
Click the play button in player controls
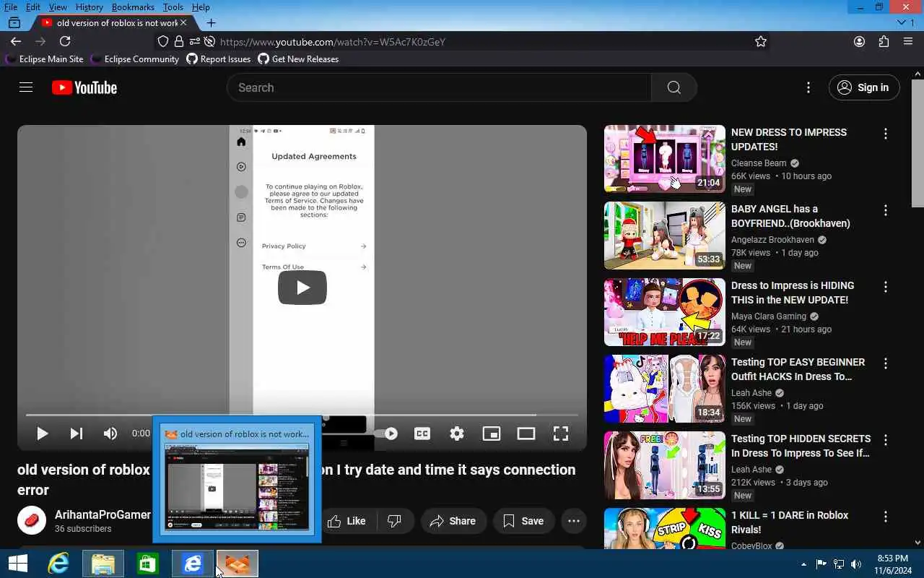tap(42, 433)
